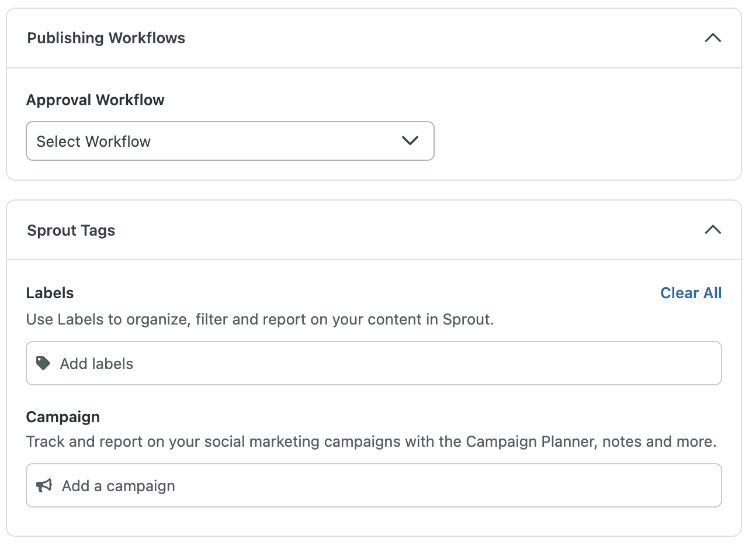Click the Add labels placeholder text

pos(96,364)
